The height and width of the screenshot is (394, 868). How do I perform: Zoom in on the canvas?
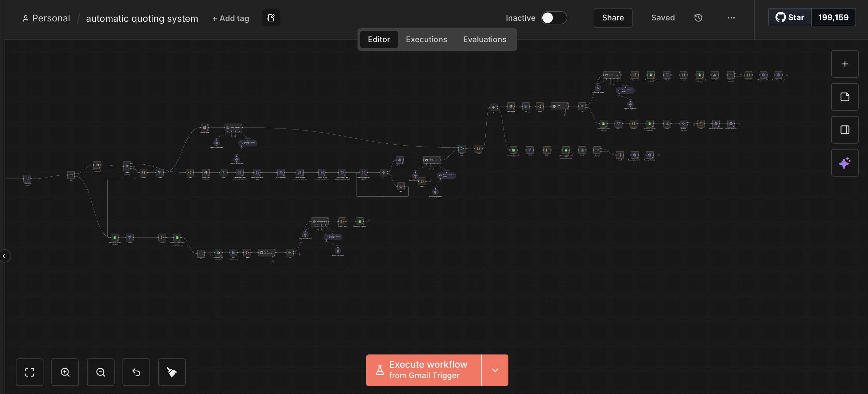[65, 372]
